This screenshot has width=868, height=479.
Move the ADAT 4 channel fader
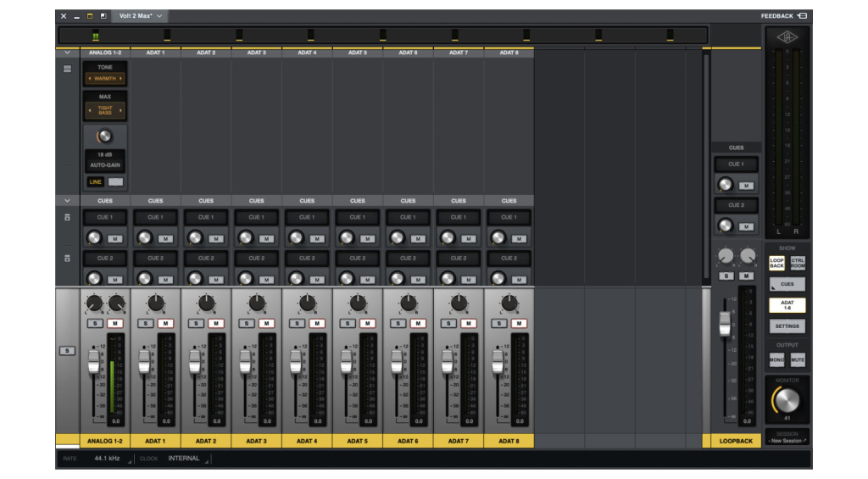(296, 363)
